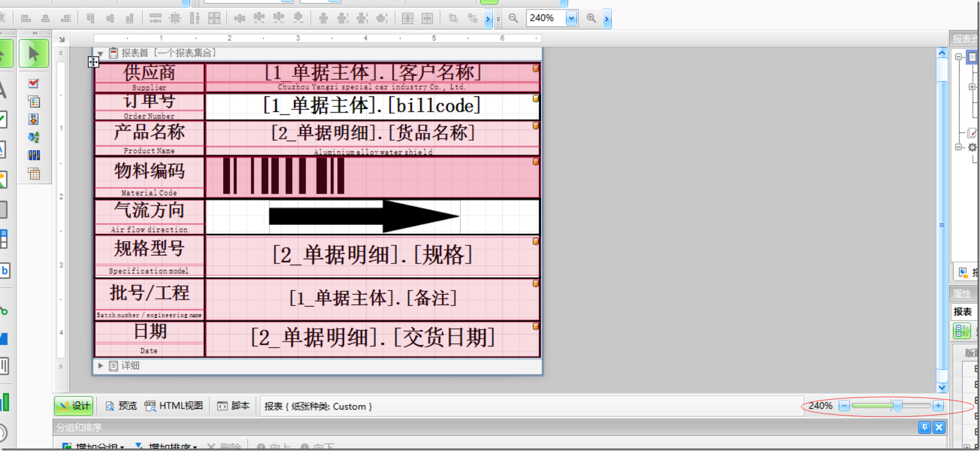Image resolution: width=980 pixels, height=451 pixels.
Task: Click the 01 counter component icon
Action: coord(34,119)
